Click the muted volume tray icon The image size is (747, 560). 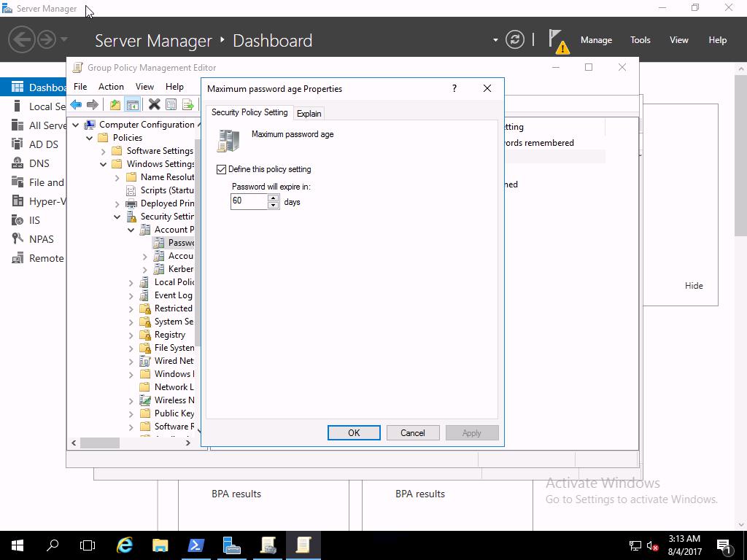pyautogui.click(x=652, y=546)
